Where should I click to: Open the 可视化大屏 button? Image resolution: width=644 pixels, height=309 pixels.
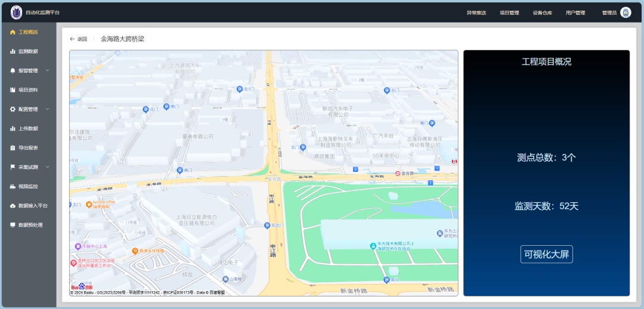pos(546,254)
